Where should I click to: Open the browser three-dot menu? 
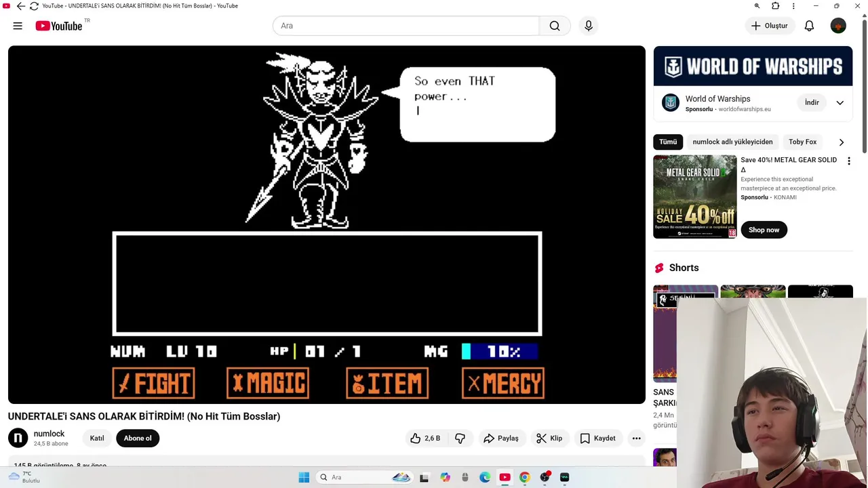[x=793, y=6]
